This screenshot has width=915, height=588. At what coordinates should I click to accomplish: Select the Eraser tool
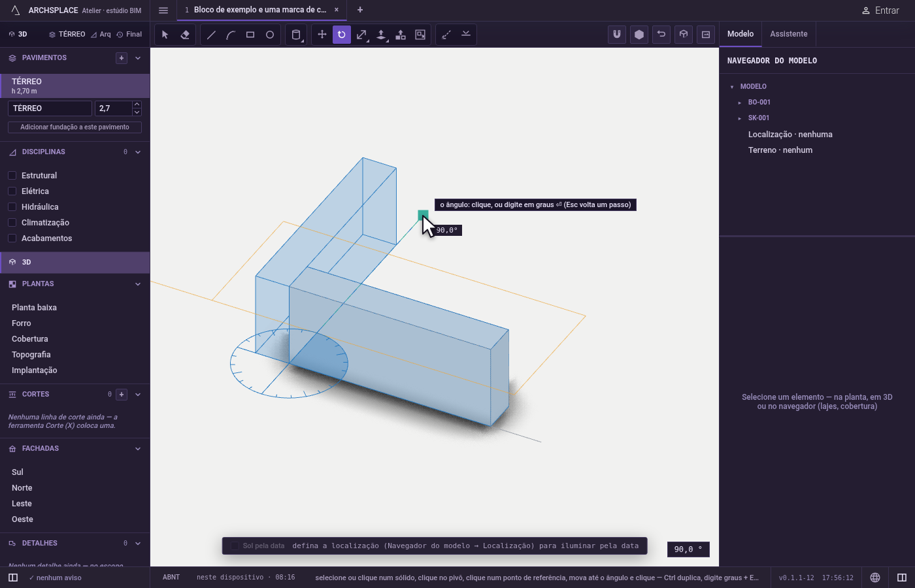point(185,35)
